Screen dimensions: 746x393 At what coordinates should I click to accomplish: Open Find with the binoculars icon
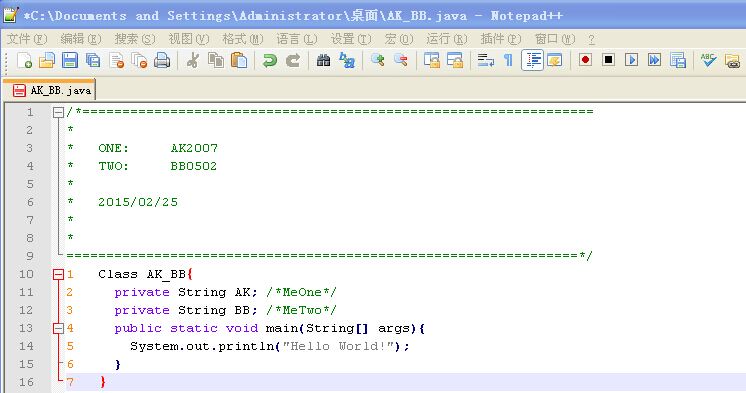(324, 60)
